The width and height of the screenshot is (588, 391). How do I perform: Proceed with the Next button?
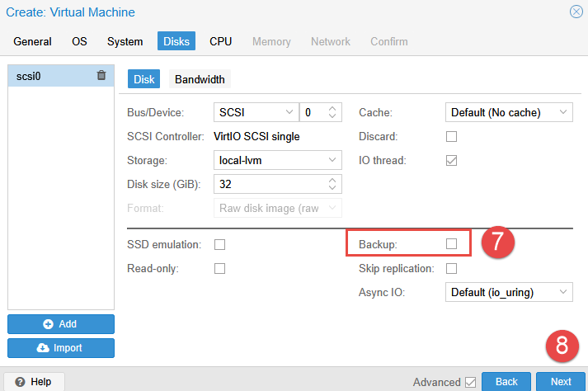pyautogui.click(x=560, y=382)
